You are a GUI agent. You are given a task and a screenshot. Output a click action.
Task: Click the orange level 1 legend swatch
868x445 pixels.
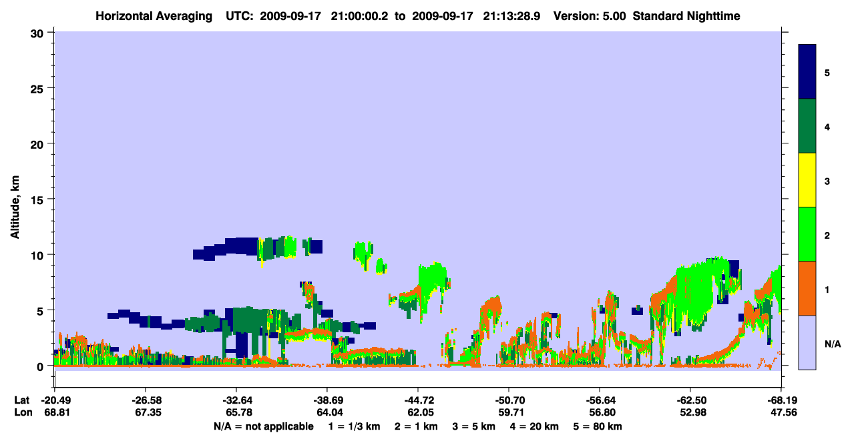807,288
